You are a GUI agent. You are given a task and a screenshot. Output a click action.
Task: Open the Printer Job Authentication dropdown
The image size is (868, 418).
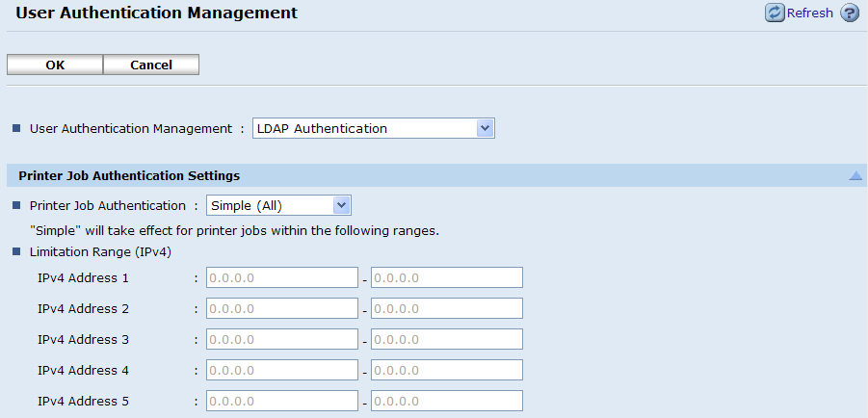[278, 206]
